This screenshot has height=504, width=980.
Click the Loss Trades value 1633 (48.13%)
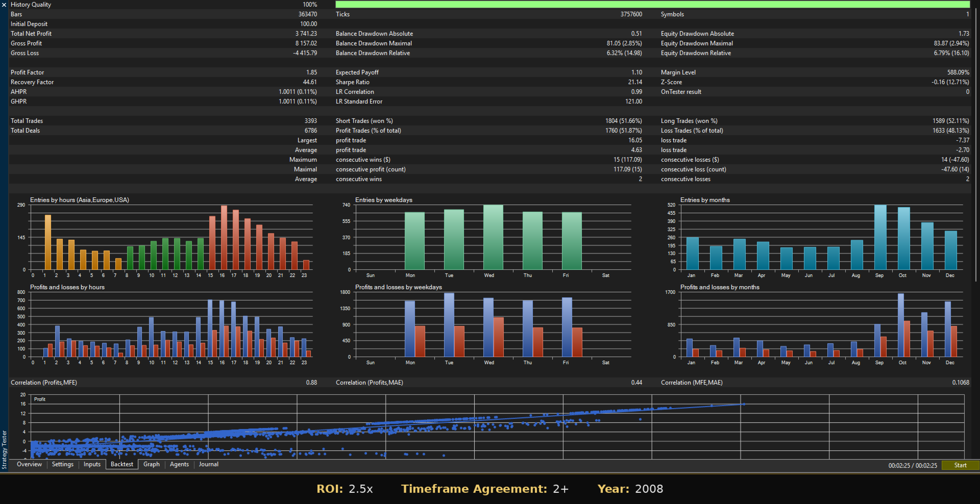tap(951, 131)
